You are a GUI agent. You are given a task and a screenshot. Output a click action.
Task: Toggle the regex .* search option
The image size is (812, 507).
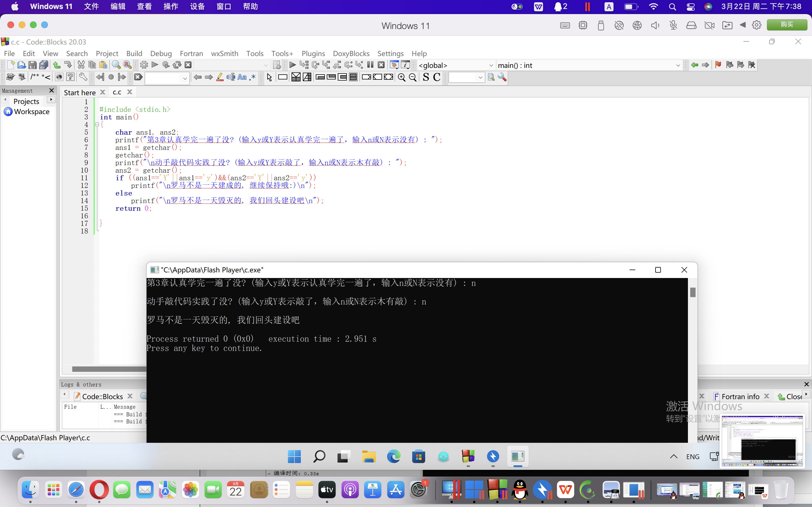tap(253, 77)
